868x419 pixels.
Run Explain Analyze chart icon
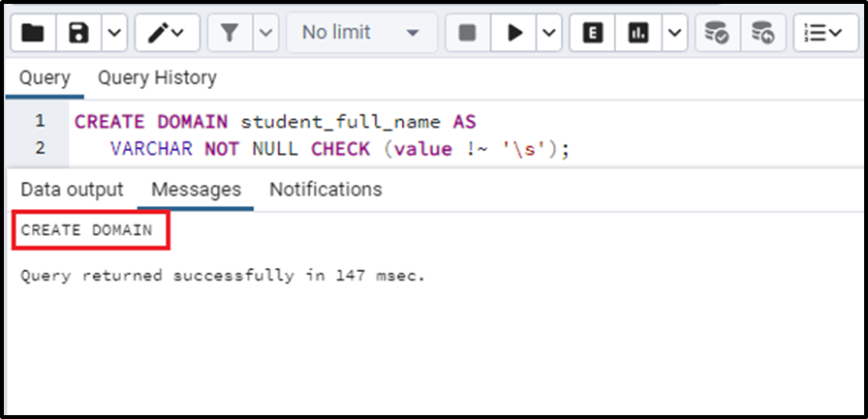point(638,33)
